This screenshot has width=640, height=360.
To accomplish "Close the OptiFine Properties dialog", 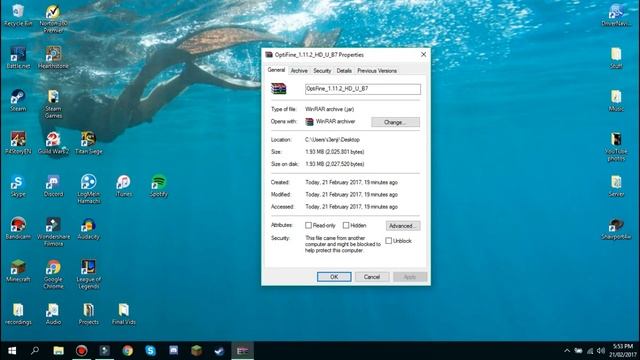I will pos(423,54).
